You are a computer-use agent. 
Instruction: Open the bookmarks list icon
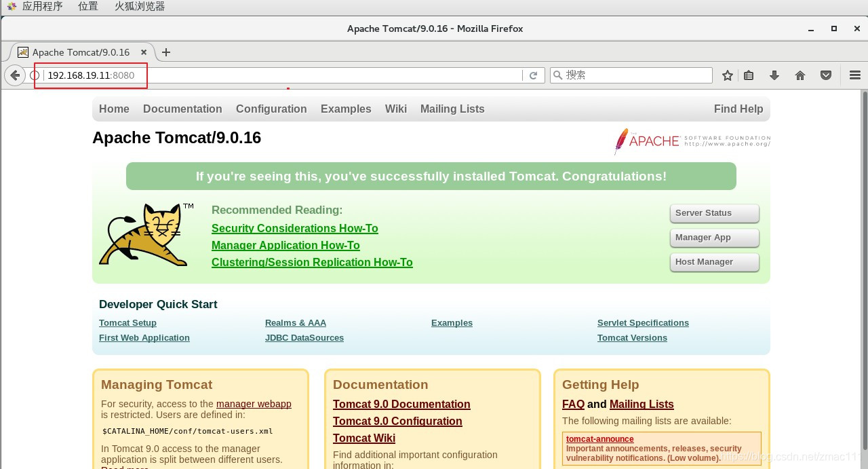[x=749, y=75]
